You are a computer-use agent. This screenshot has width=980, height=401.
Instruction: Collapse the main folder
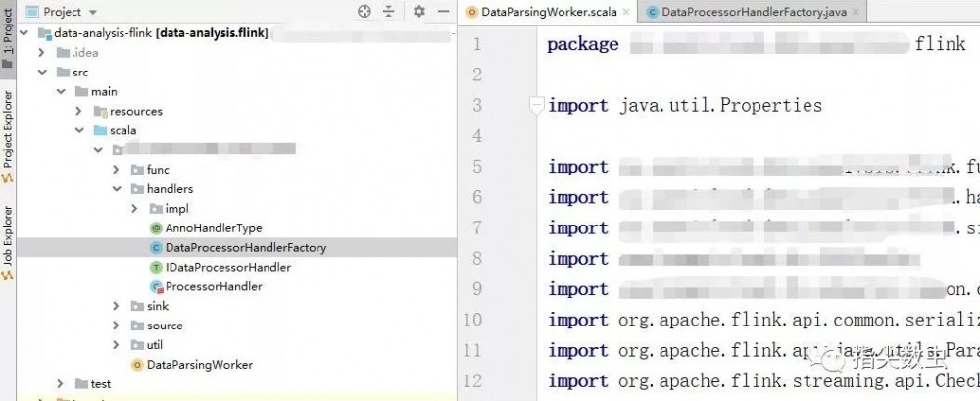pos(61,91)
